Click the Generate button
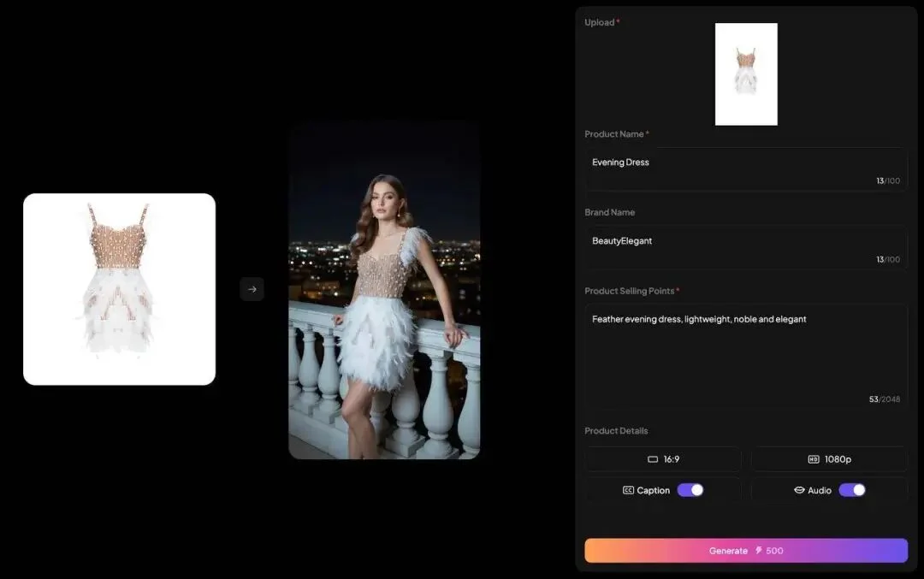The height and width of the screenshot is (579, 924). (x=744, y=550)
